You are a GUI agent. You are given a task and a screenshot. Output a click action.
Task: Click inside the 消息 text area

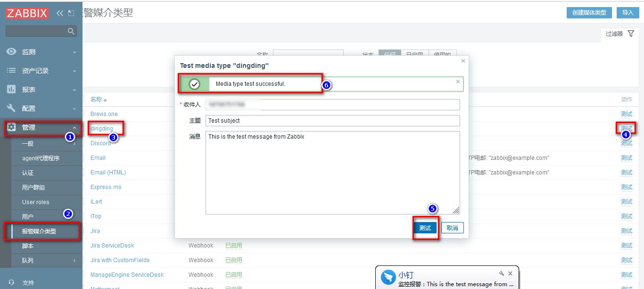(332, 173)
